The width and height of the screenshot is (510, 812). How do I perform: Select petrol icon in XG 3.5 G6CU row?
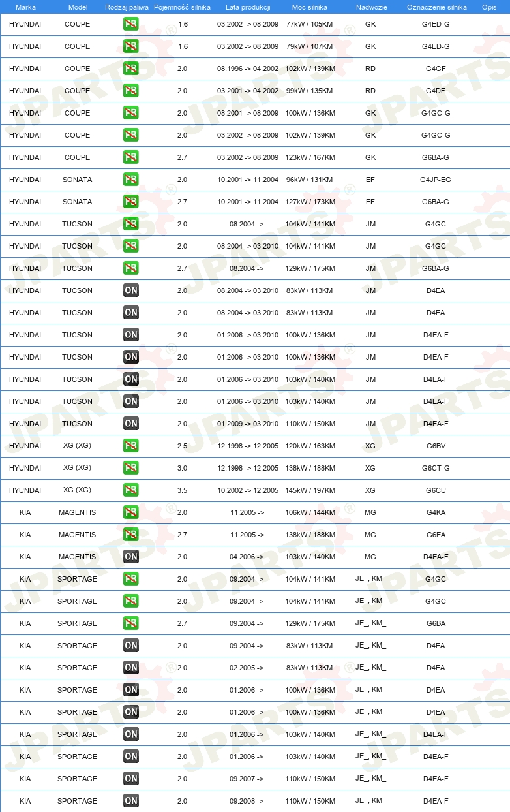tap(131, 490)
